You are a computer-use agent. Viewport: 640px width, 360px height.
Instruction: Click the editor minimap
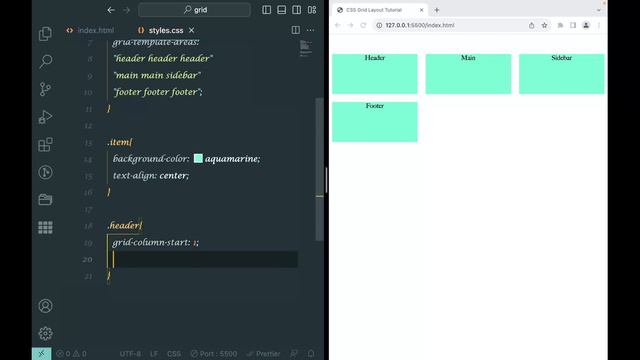[306, 48]
